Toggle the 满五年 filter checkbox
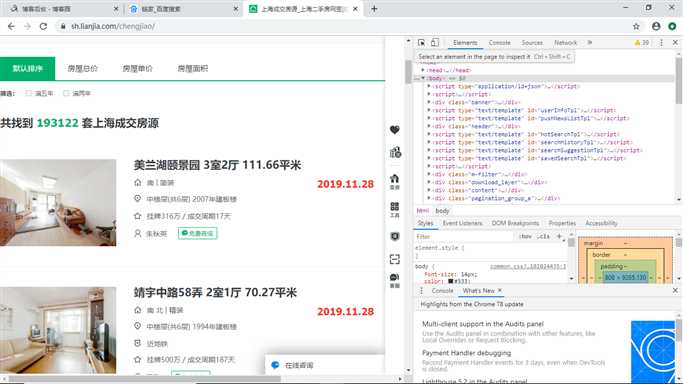 (29, 93)
